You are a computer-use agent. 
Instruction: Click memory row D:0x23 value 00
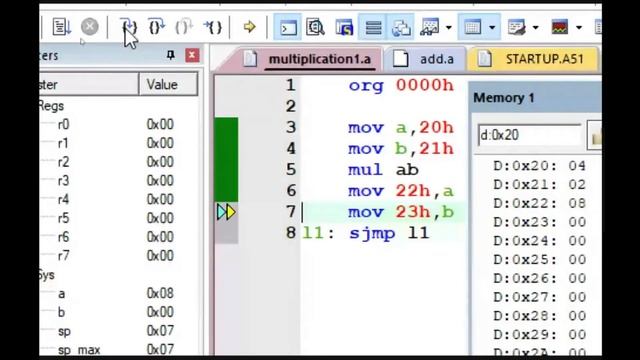(x=577, y=222)
